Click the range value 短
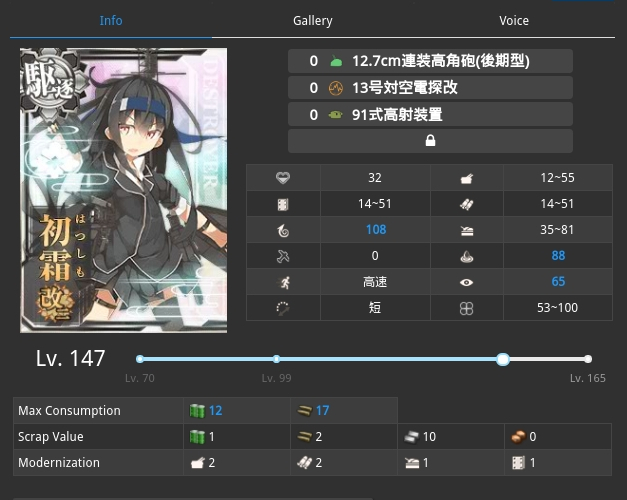This screenshot has height=500, width=627. 375,308
